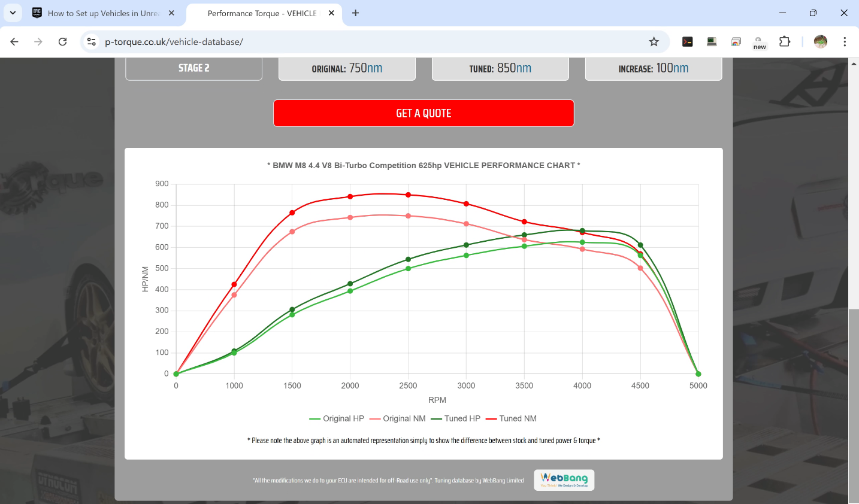Click the TUNED: 850nm box

500,68
